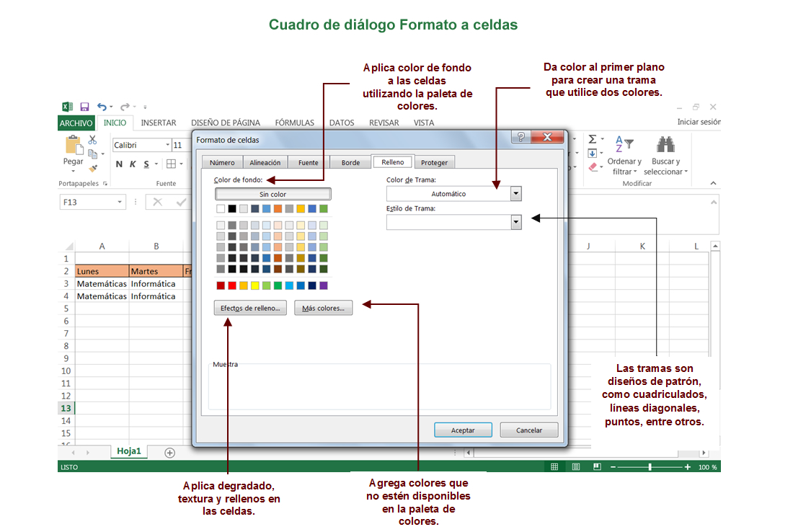Switch to the FÓRMULAS ribbon tab

(294, 123)
